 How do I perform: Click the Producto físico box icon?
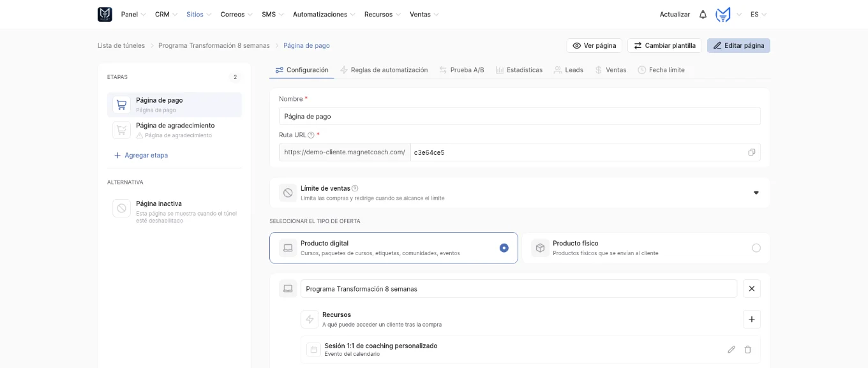tap(540, 248)
